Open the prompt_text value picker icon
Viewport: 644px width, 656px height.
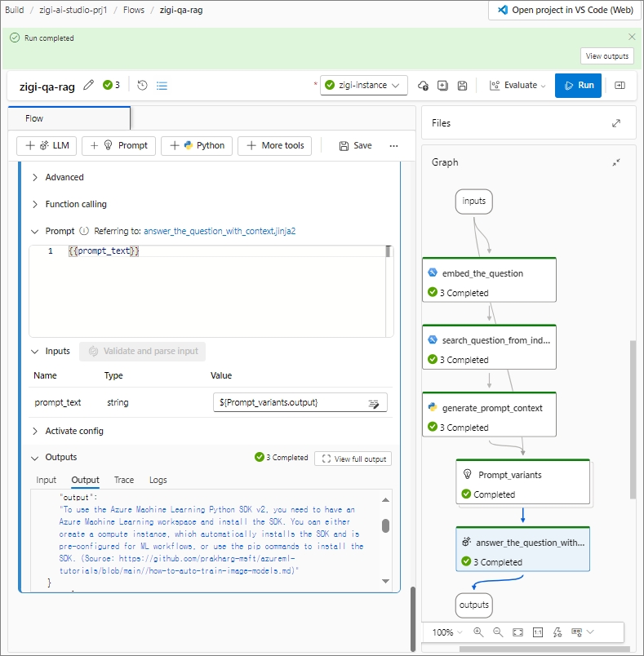pos(374,403)
